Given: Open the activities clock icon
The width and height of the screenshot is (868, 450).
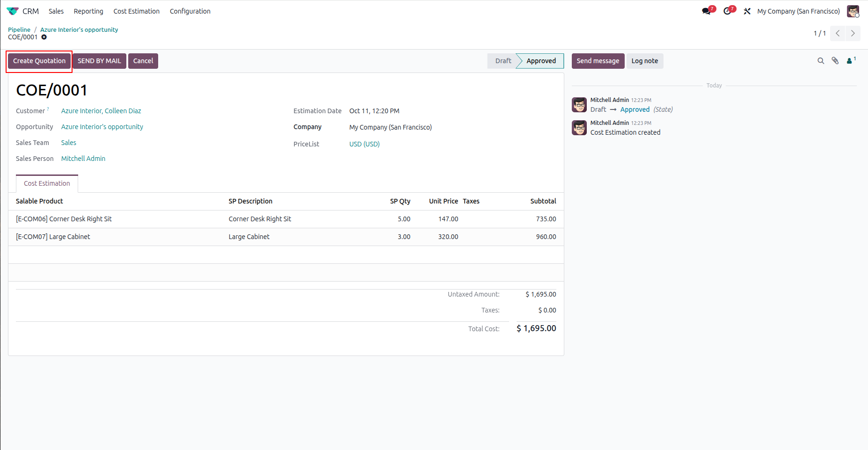Looking at the screenshot, I should [727, 11].
